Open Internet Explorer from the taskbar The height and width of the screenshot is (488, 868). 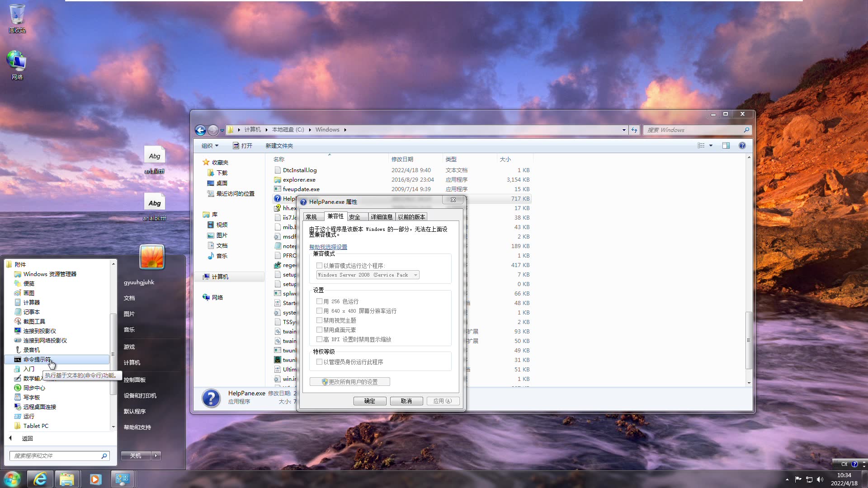click(x=40, y=479)
